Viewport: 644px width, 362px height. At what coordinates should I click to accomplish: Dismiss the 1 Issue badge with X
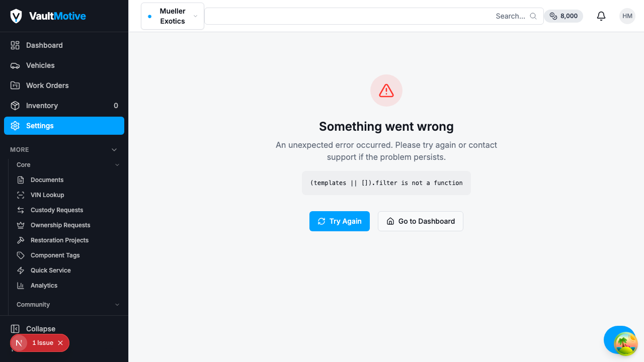point(60,343)
